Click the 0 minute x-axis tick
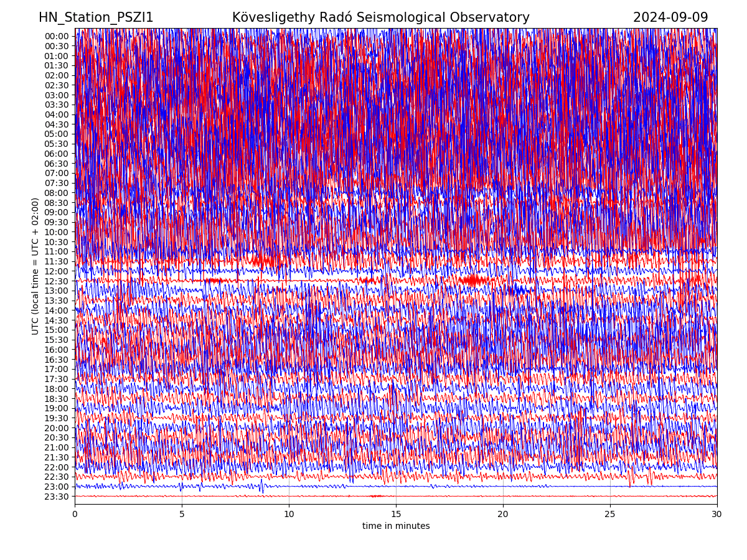 tap(75, 515)
